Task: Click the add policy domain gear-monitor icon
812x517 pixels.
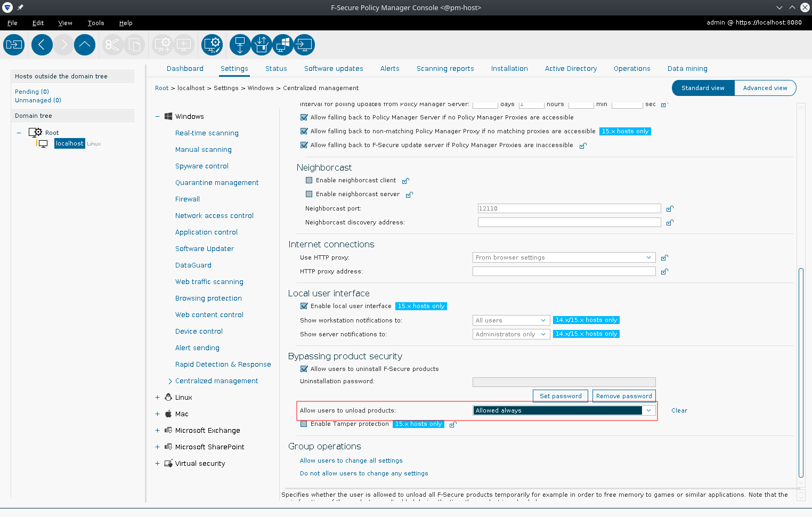Action: (163, 45)
